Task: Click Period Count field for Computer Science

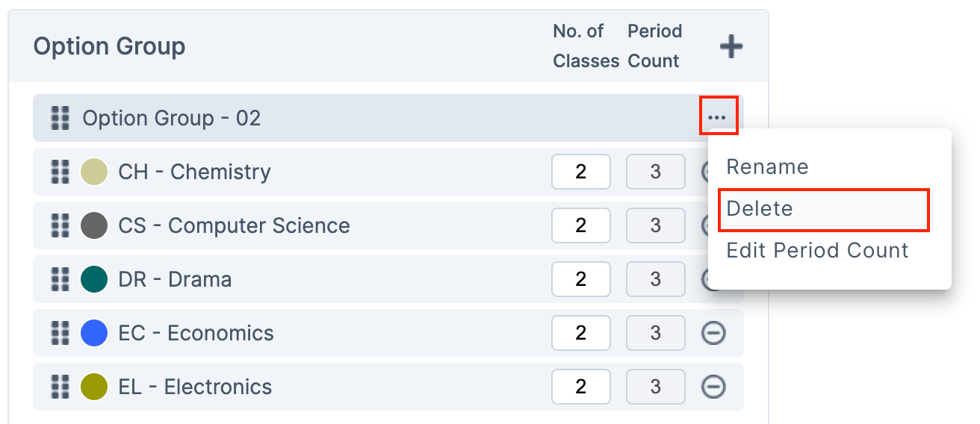Action: click(655, 225)
